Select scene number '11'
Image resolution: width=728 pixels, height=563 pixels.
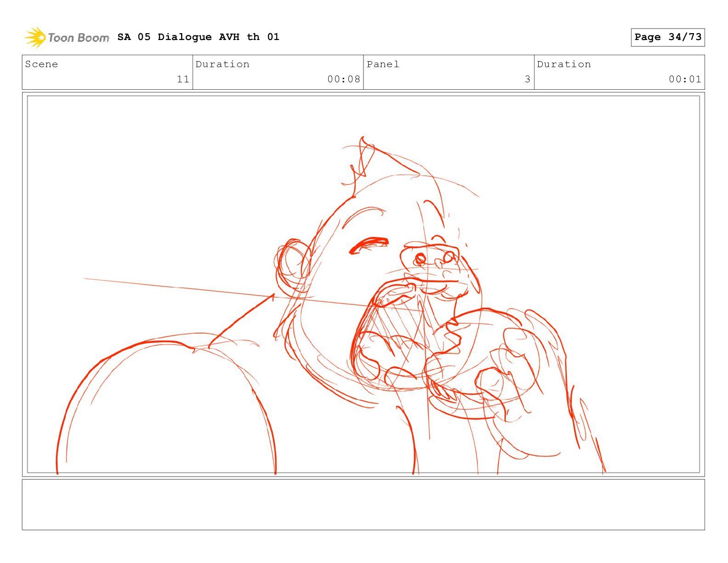pyautogui.click(x=183, y=79)
